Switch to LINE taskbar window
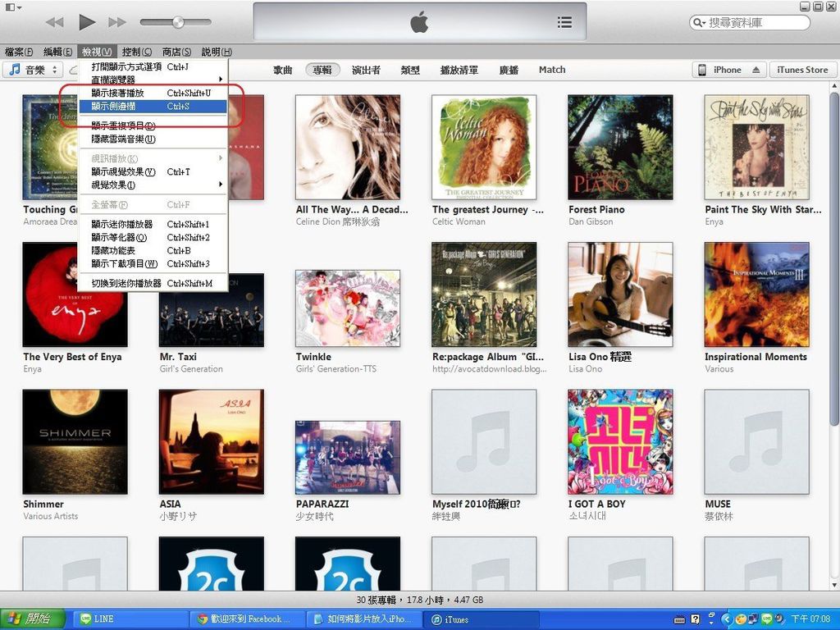The height and width of the screenshot is (630, 840). pyautogui.click(x=130, y=619)
